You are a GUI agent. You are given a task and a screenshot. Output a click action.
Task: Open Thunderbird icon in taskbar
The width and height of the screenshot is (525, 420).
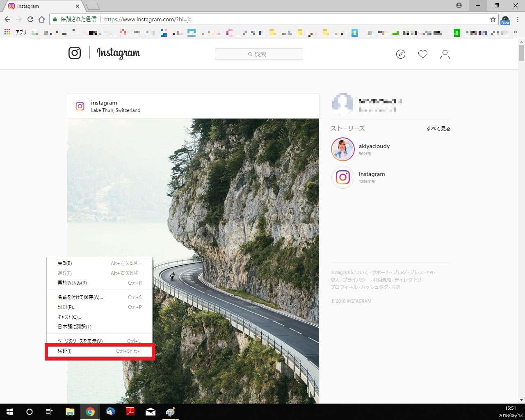click(x=110, y=412)
